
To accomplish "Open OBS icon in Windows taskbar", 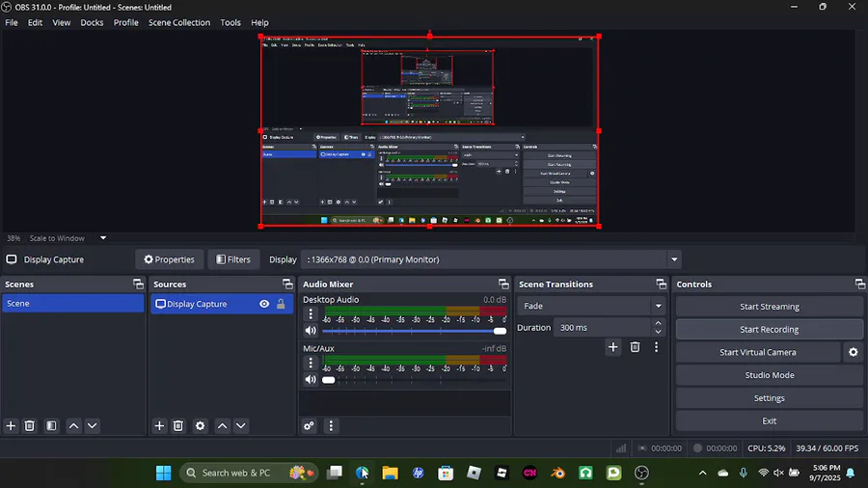I will tap(641, 473).
